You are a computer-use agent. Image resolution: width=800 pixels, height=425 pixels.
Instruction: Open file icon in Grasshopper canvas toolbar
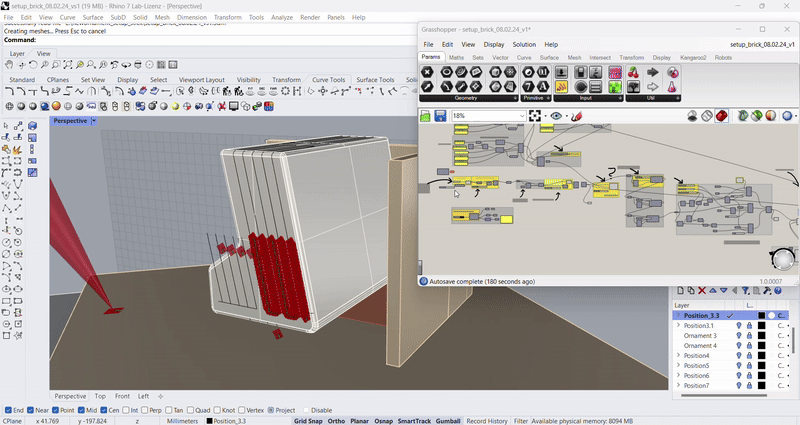[426, 116]
